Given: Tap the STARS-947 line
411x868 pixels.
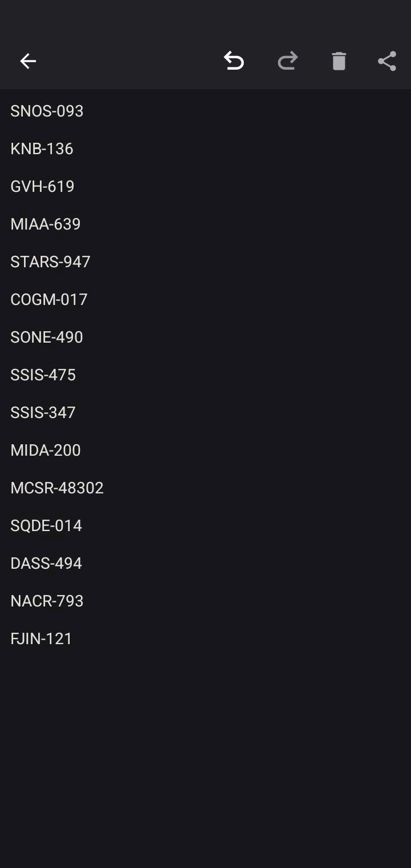Looking at the screenshot, I should pos(50,262).
